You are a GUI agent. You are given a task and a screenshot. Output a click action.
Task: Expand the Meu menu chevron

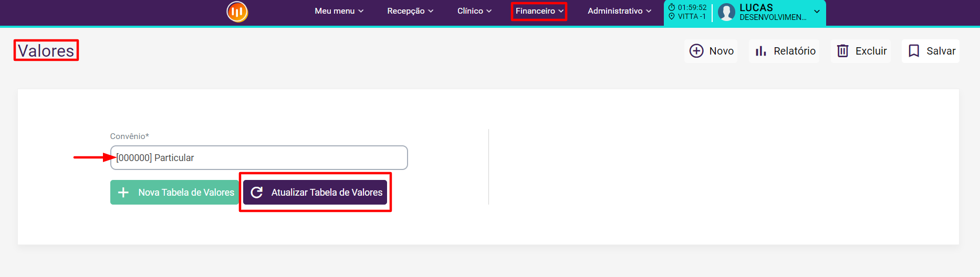361,11
